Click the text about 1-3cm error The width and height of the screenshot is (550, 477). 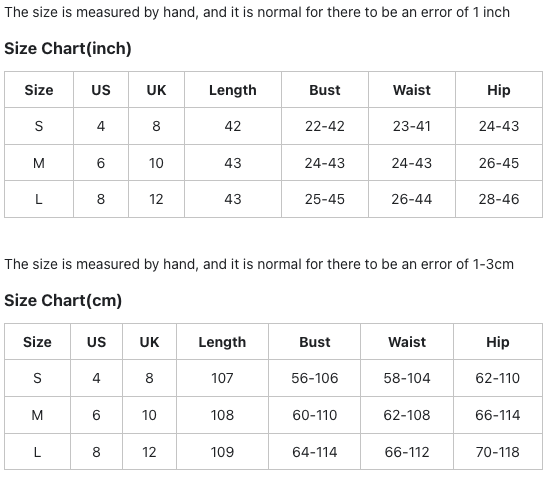(259, 264)
